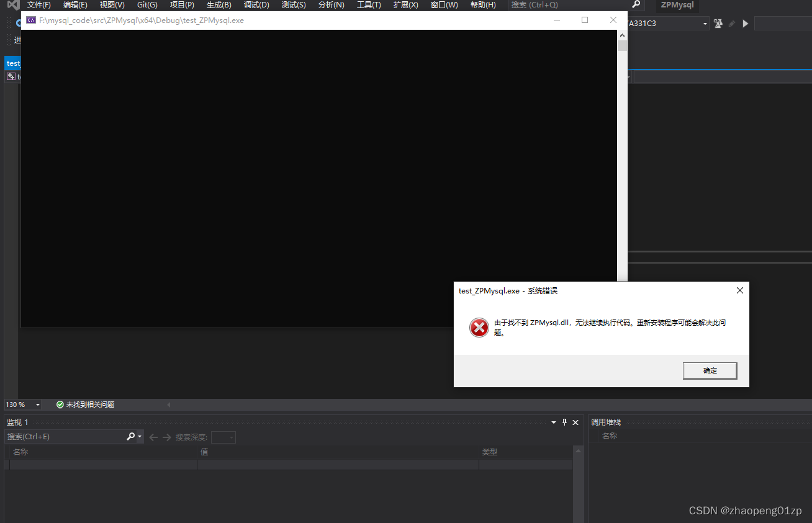Click the 确定 button in error dialog
Image resolution: width=812 pixels, height=523 pixels.
(710, 370)
